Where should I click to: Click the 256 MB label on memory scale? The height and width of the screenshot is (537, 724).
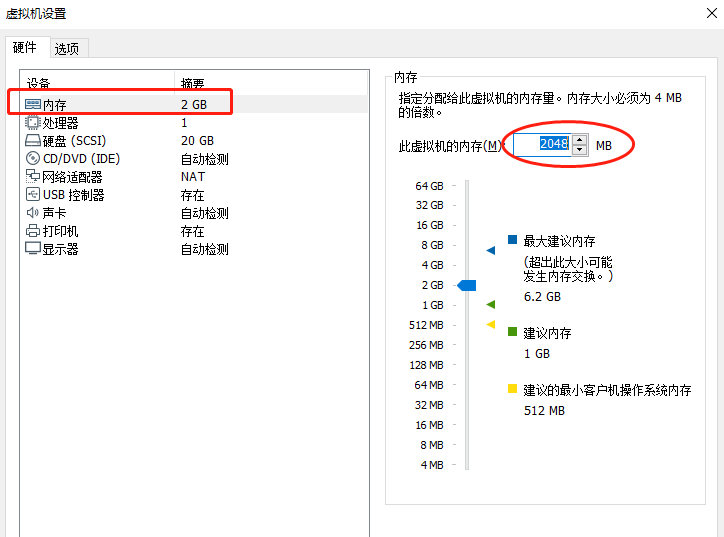(426, 345)
